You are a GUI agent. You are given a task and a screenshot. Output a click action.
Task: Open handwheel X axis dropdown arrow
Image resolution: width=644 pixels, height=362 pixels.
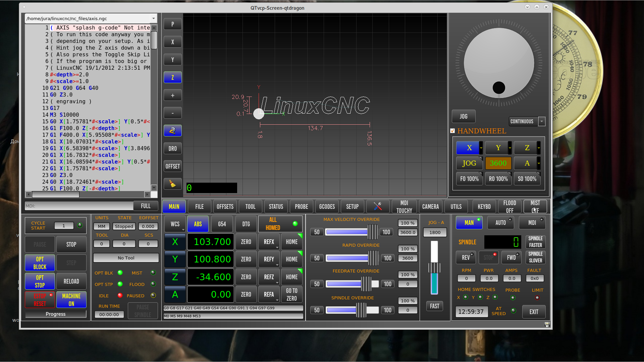point(481,148)
